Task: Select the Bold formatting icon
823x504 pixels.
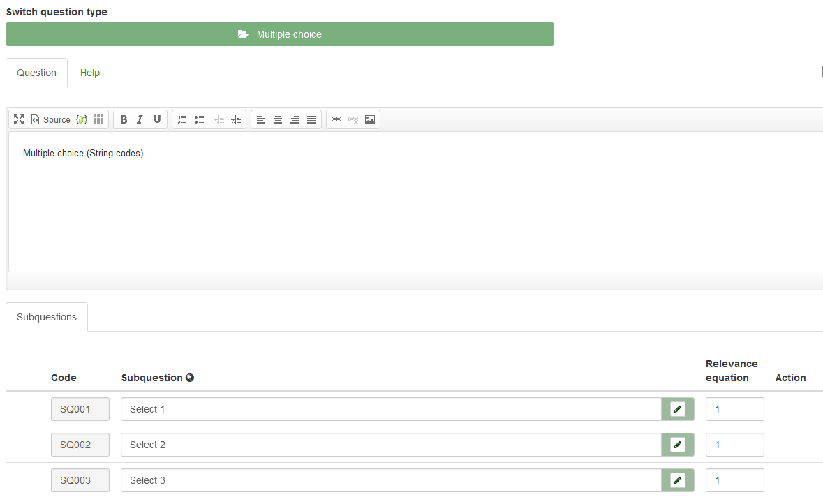Action: tap(124, 119)
